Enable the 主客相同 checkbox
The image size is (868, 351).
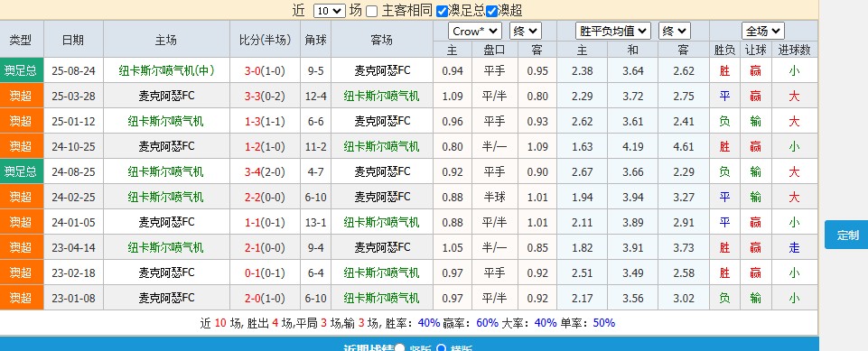click(372, 11)
